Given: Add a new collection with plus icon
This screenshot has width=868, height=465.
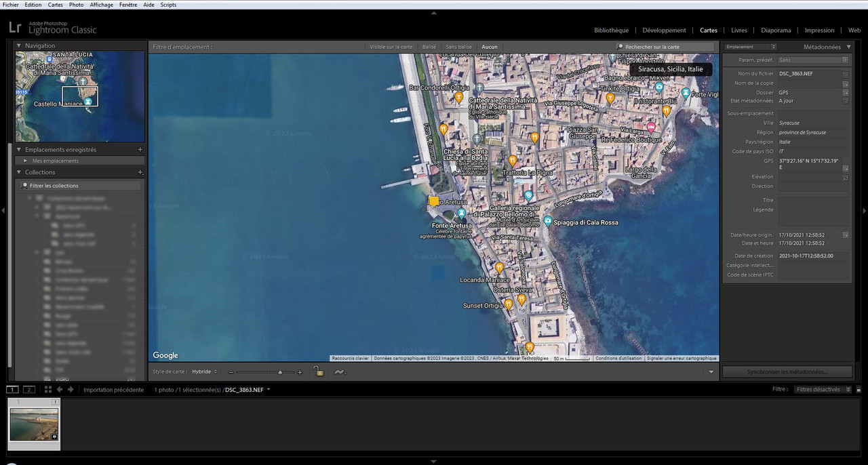Looking at the screenshot, I should point(140,172).
